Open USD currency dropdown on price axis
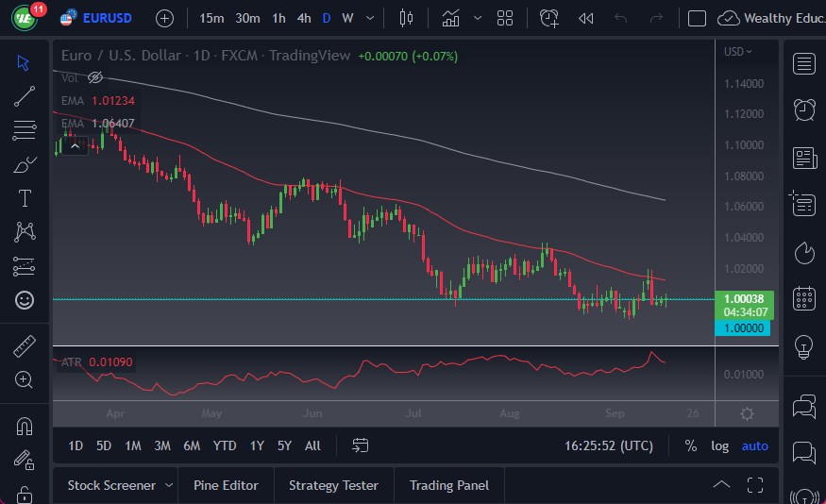826x504 pixels. pos(737,52)
